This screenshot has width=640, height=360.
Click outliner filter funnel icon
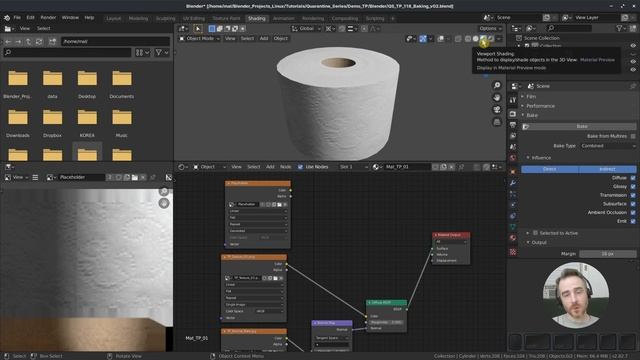point(620,28)
